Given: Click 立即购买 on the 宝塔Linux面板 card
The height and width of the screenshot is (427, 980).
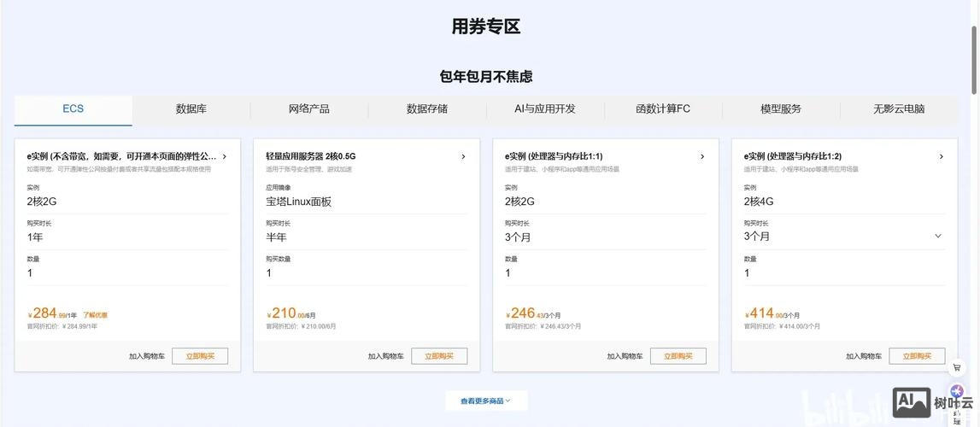Looking at the screenshot, I should point(439,356).
